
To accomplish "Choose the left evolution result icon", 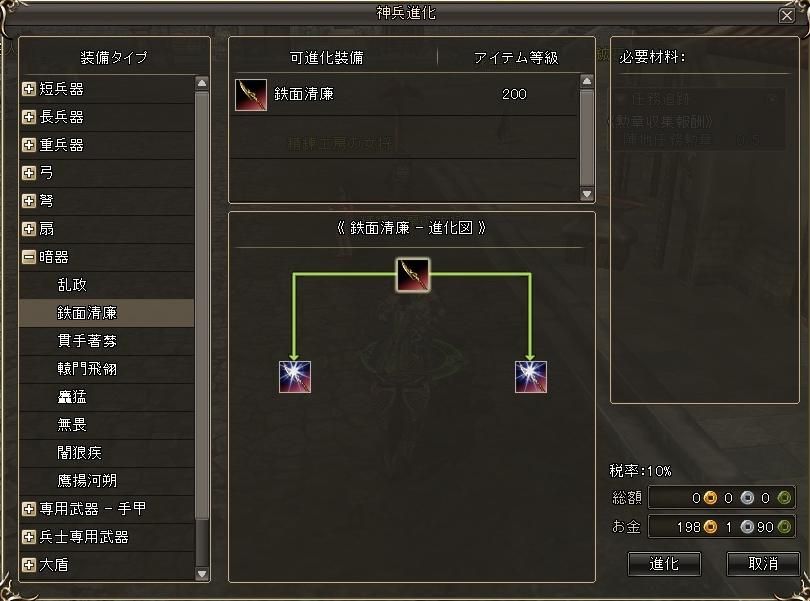I will (295, 377).
